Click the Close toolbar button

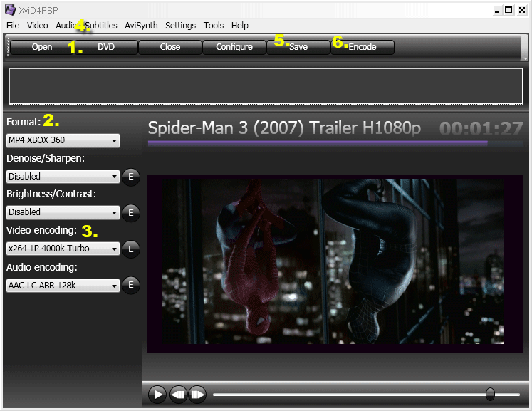coord(170,47)
